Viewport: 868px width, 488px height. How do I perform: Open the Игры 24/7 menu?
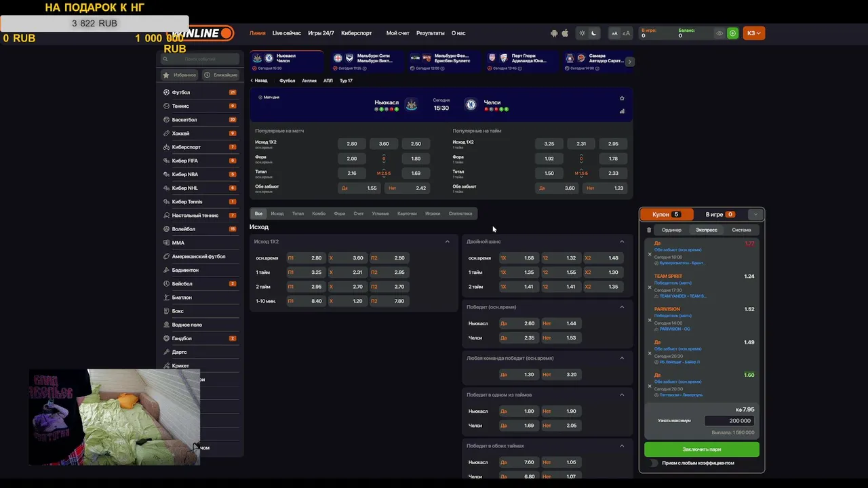point(321,33)
